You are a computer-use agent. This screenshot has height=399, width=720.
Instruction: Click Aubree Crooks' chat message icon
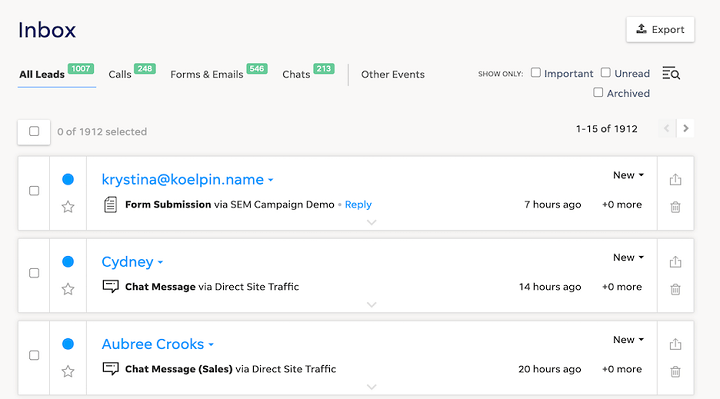(111, 369)
